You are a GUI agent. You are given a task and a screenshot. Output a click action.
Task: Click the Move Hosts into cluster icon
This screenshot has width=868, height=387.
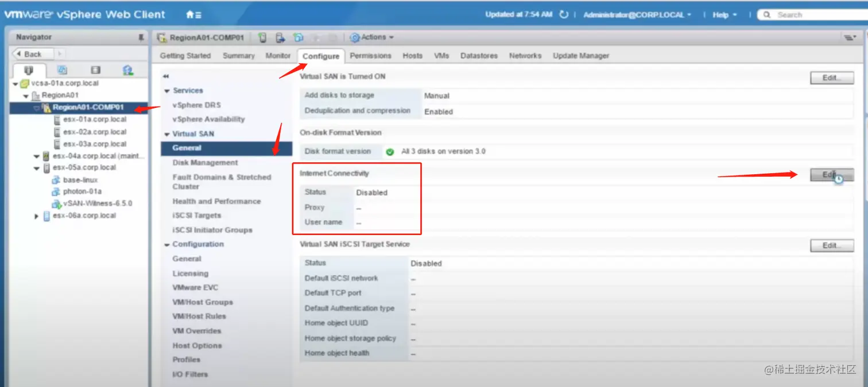point(280,38)
